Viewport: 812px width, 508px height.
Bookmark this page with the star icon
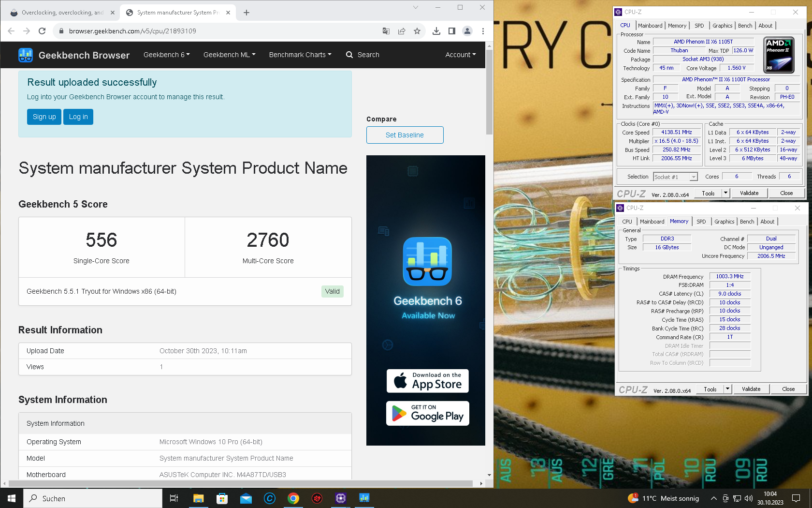pos(417,31)
